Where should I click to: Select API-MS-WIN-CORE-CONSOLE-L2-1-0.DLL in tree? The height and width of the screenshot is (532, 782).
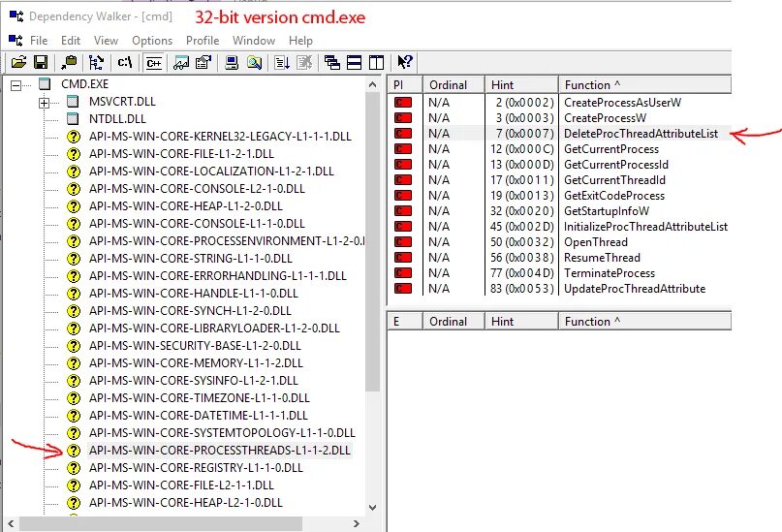point(197,188)
